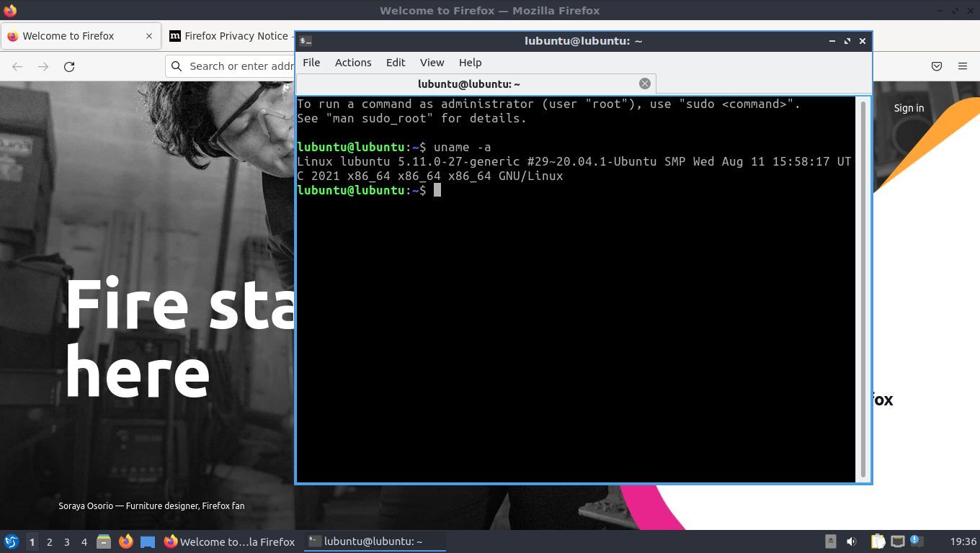
Task: Open Firefox hamburger application menu
Action: [963, 66]
